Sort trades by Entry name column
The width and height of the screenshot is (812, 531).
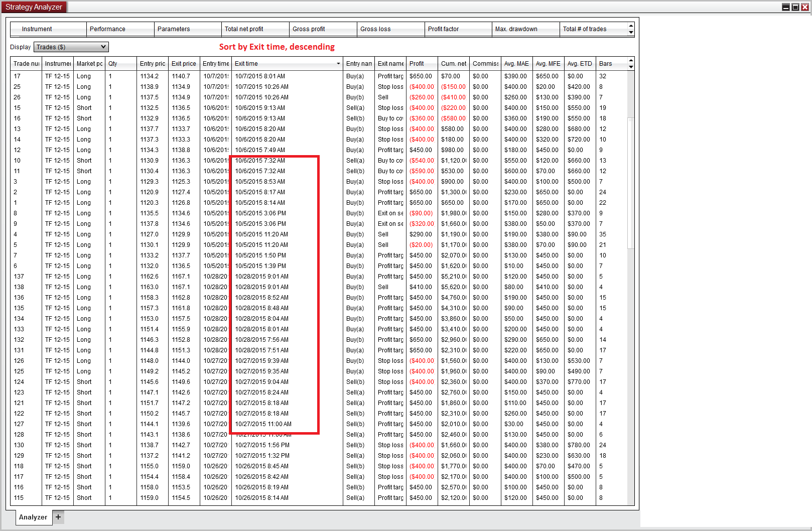(x=359, y=64)
